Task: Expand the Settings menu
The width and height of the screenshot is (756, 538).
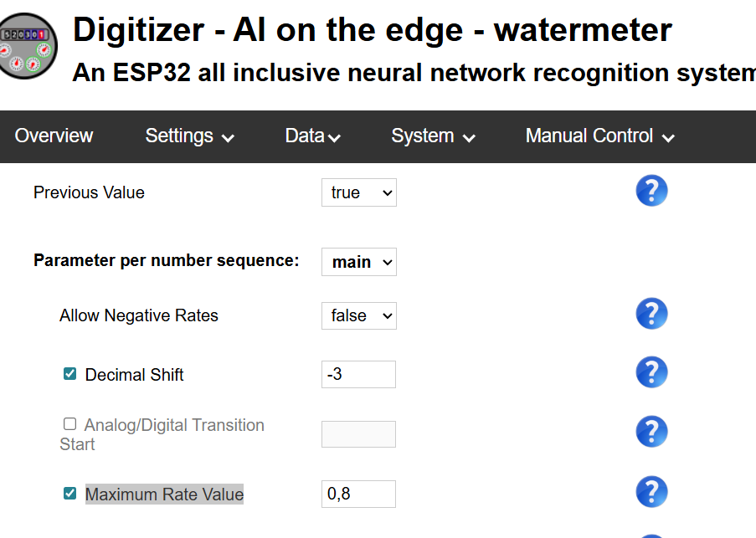Action: (x=189, y=136)
